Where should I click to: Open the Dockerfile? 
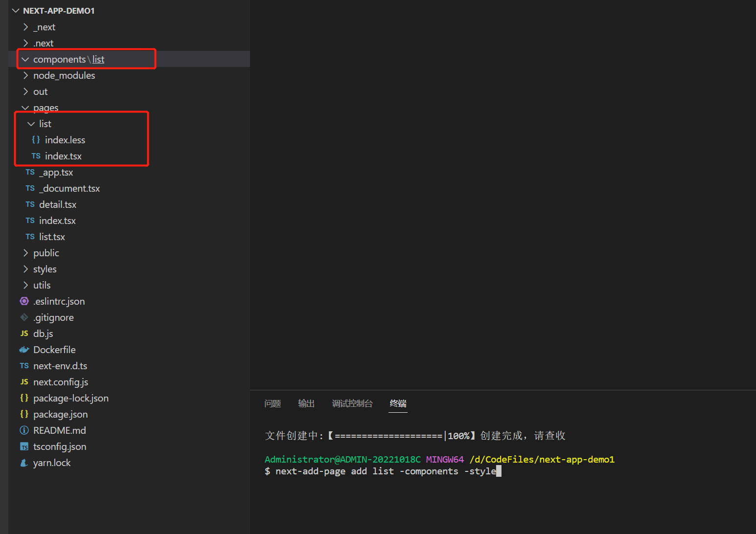(54, 350)
